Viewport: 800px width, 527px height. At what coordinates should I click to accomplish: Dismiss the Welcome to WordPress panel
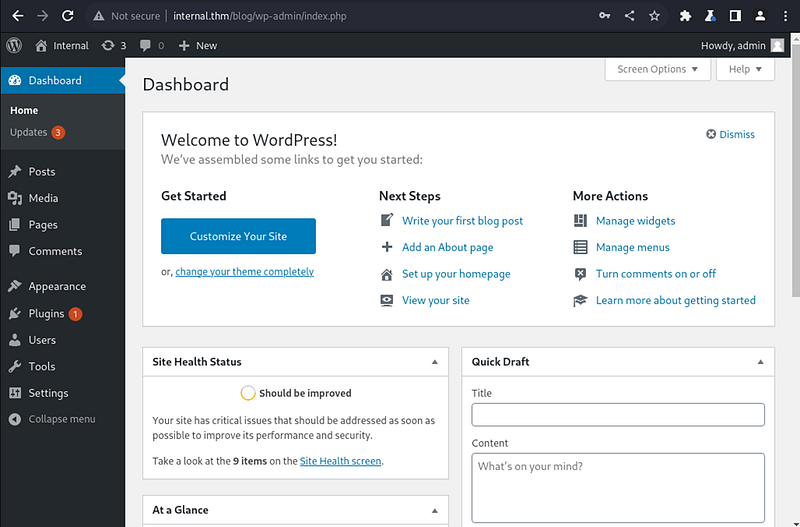[730, 134]
